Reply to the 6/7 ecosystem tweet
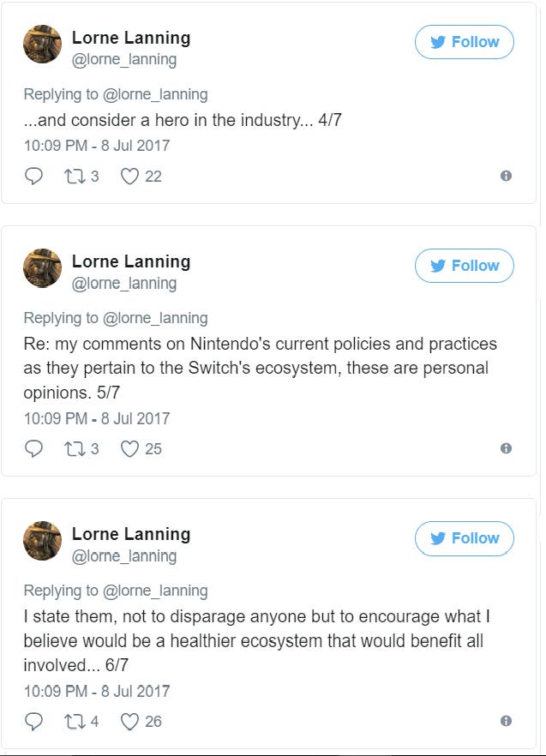 33,722
